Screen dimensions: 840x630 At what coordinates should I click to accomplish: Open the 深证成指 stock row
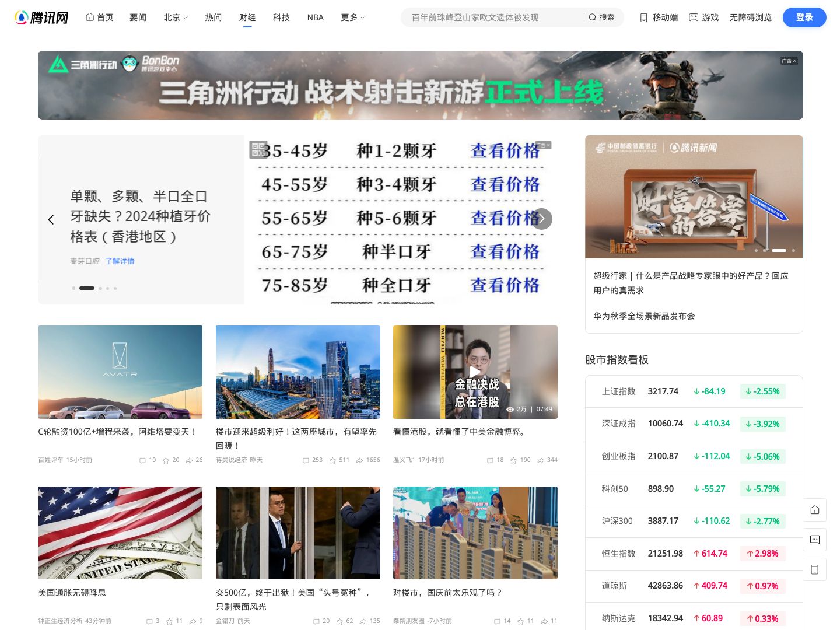pyautogui.click(x=694, y=423)
